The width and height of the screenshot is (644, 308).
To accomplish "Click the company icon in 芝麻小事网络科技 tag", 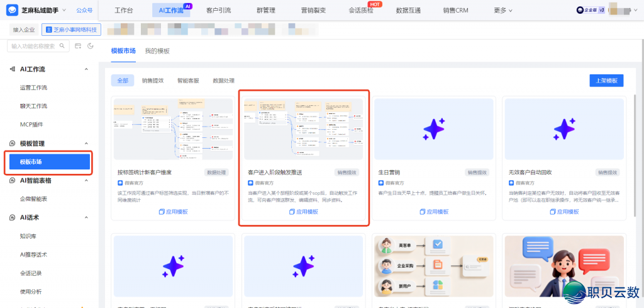I will 48,30.
